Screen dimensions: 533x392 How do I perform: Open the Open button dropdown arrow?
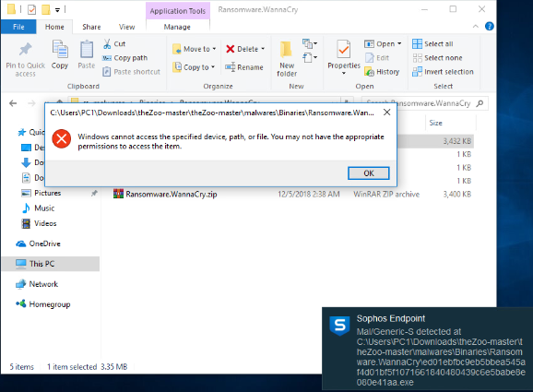399,44
